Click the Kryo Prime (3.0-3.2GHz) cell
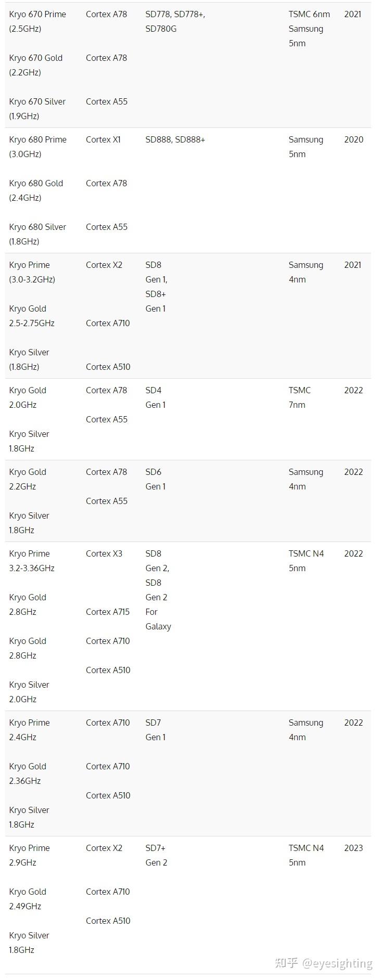This screenshot has height=980, width=382. point(32,272)
